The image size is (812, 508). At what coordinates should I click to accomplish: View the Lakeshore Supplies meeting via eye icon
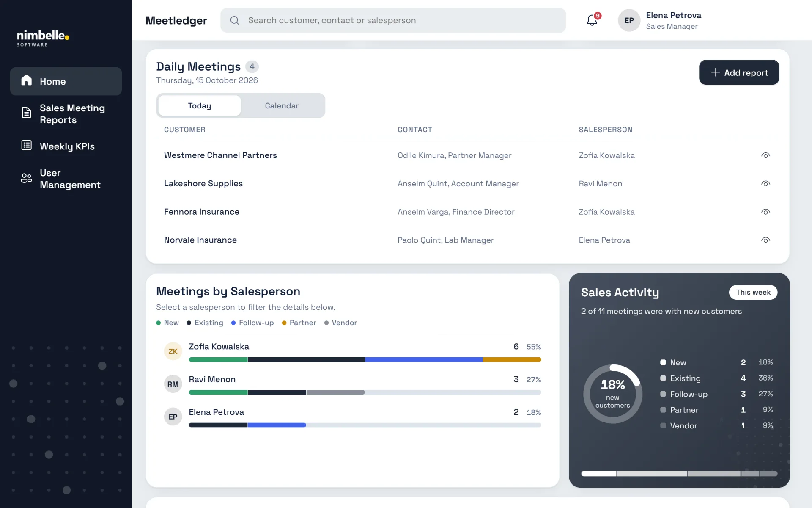tap(765, 184)
